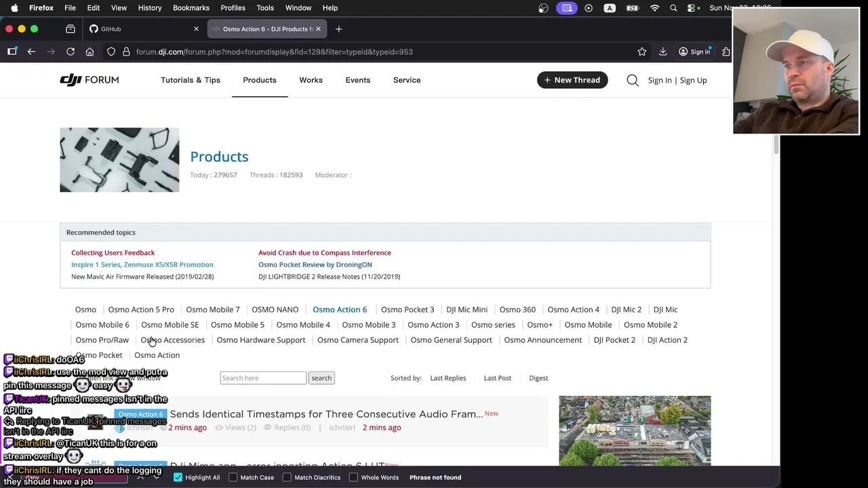Click the aerial photo thumbnail
The image size is (868, 488).
[x=635, y=431]
